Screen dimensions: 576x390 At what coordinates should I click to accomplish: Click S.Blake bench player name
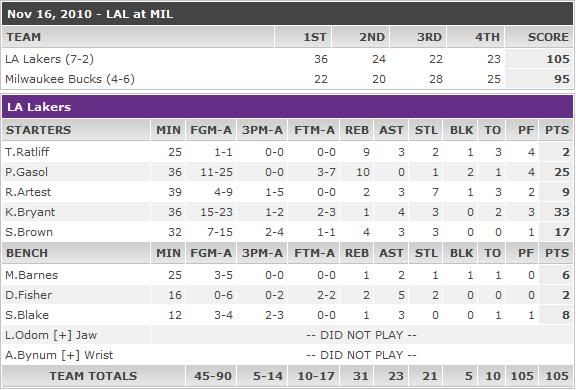(x=27, y=315)
